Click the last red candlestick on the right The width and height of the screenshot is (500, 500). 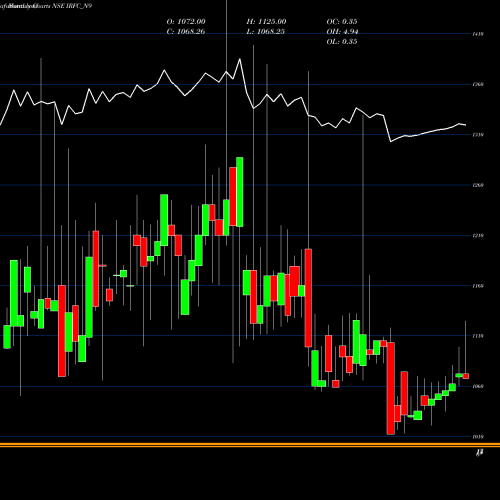point(466,376)
